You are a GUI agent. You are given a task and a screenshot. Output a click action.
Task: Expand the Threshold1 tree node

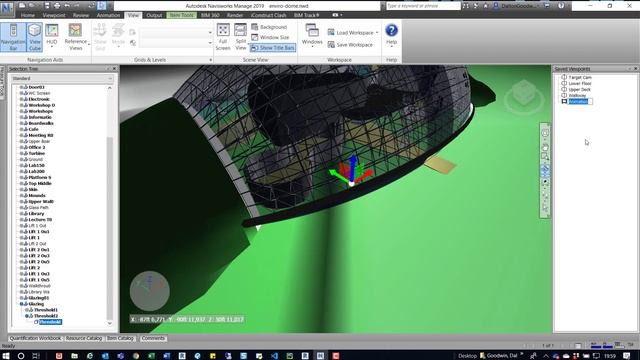(27, 310)
